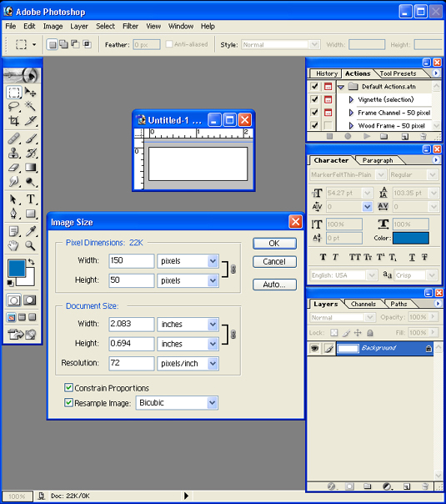Click Underline icon in Character panel

(x=412, y=257)
